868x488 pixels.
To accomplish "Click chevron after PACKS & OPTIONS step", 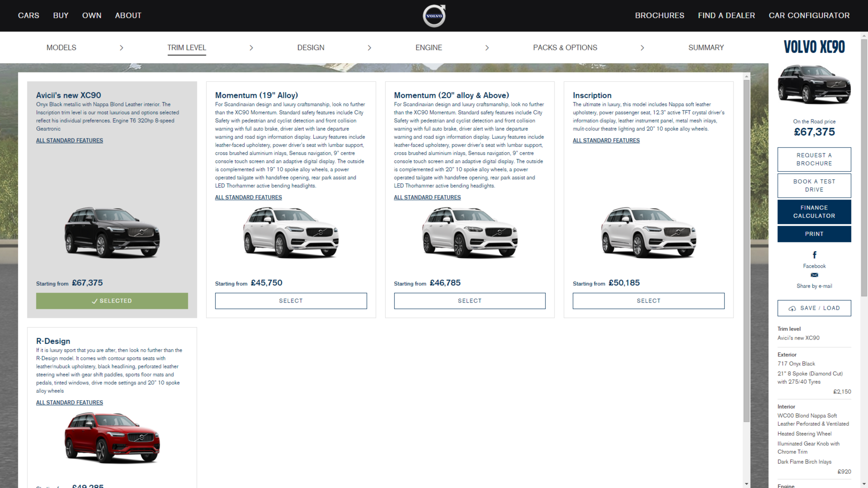I will pyautogui.click(x=642, y=48).
